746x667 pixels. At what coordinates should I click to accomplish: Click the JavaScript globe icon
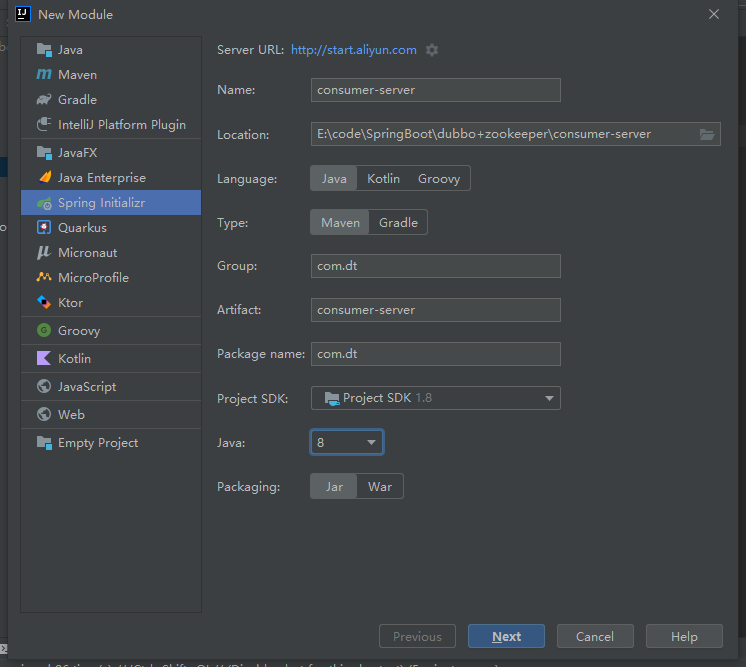(44, 386)
